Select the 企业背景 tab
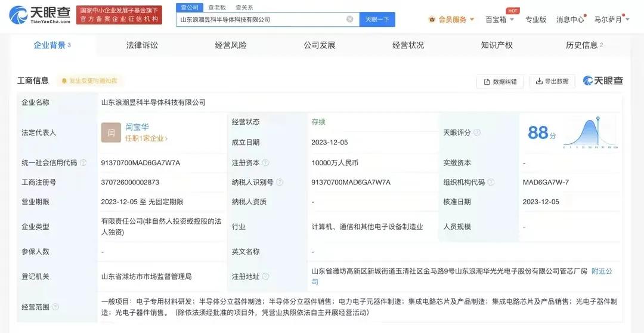The image size is (644, 333). coord(52,45)
